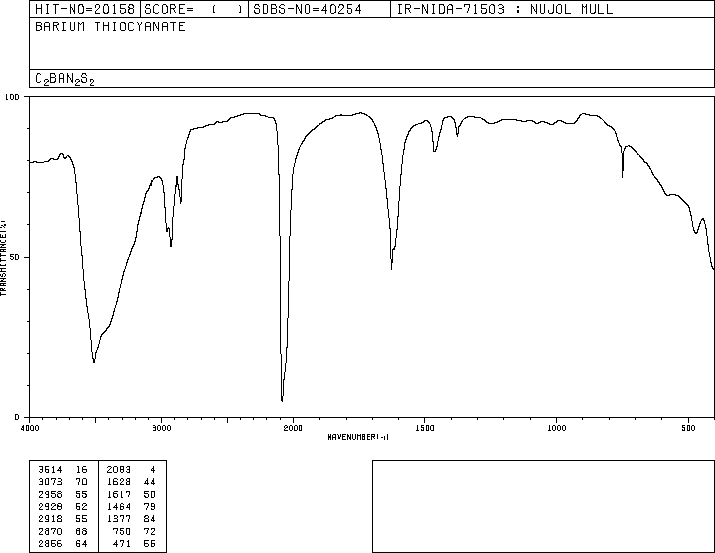The image size is (715, 553).
Task: Click the 100 transmittance axis label
Action: pos(12,97)
